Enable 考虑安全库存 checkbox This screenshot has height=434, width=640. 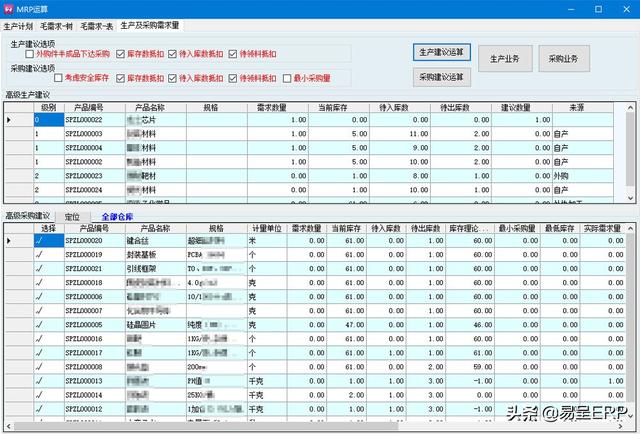click(x=59, y=77)
